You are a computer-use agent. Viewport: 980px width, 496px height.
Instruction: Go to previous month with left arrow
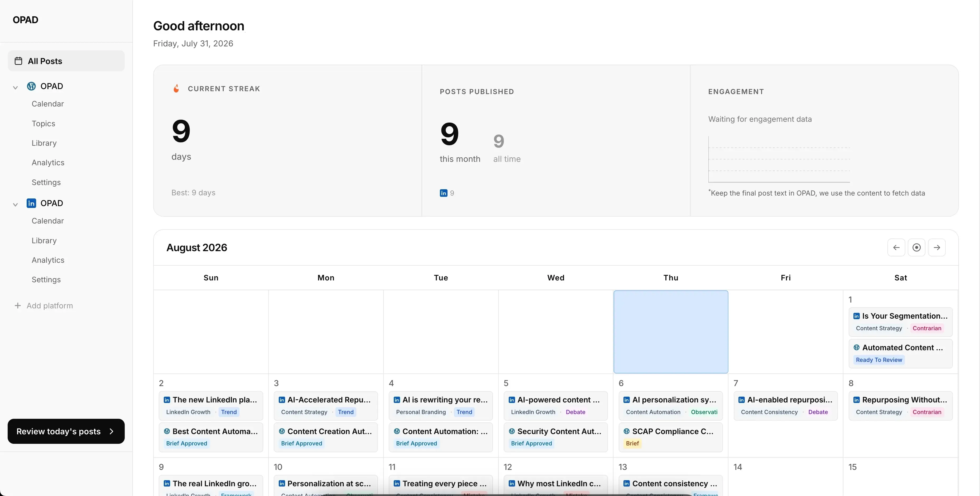click(x=896, y=247)
